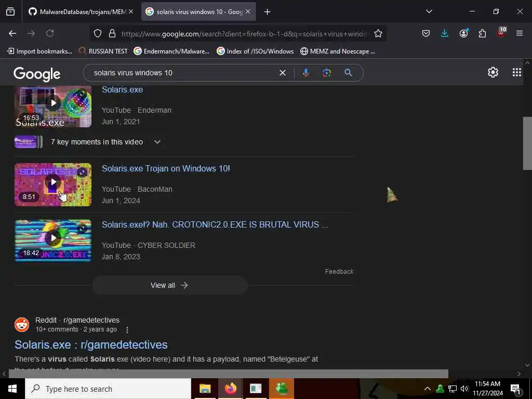Viewport: 532px width, 399px height.
Task: Open Google quick settings gear
Action: pyautogui.click(x=493, y=72)
